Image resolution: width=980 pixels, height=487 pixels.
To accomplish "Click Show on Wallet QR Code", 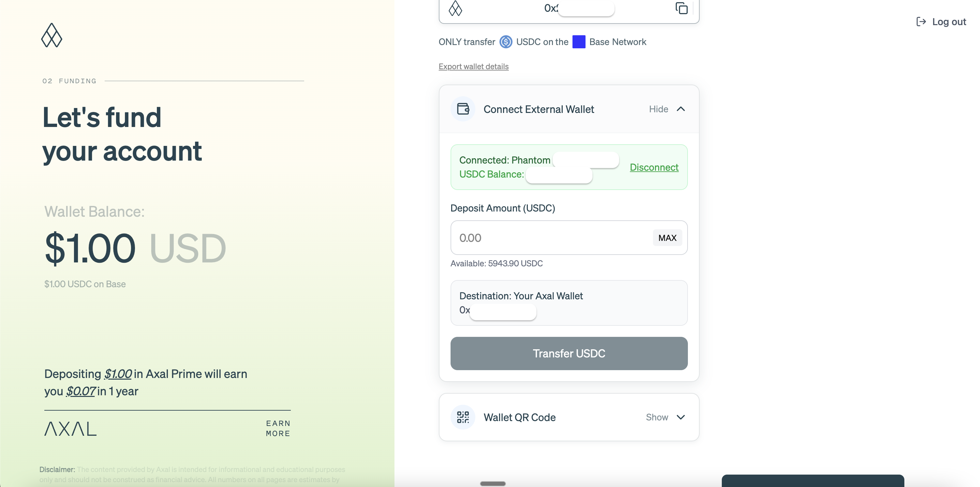I will [x=657, y=417].
